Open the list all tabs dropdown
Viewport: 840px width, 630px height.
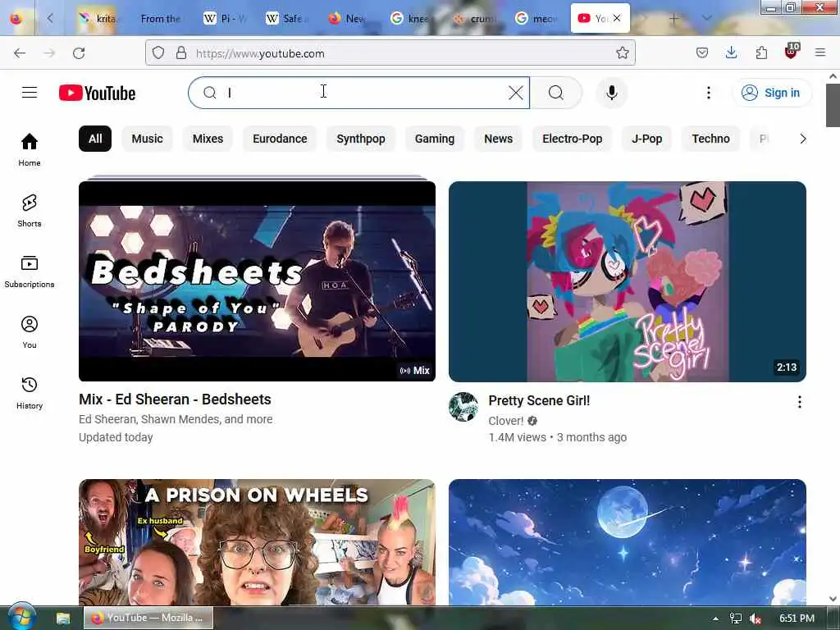click(707, 18)
